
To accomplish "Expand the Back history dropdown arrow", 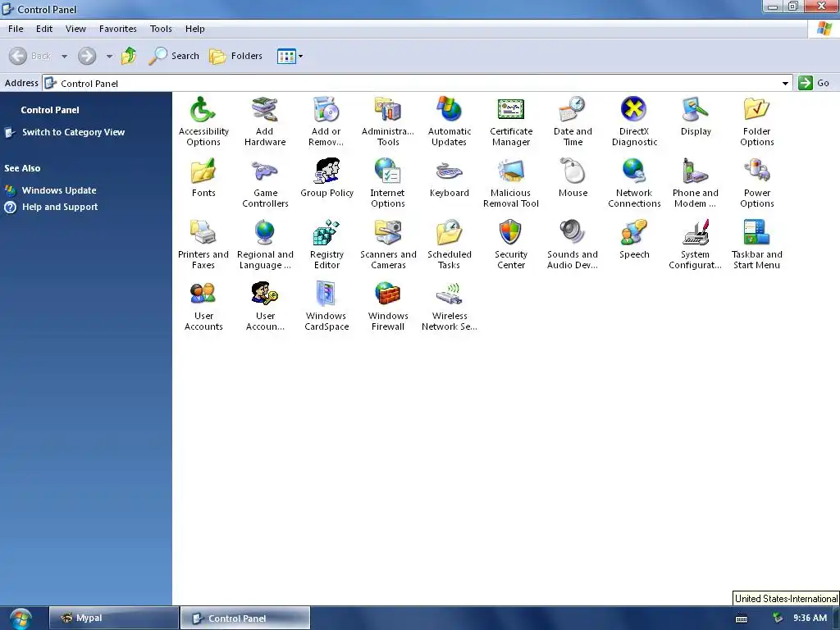I will (x=64, y=57).
